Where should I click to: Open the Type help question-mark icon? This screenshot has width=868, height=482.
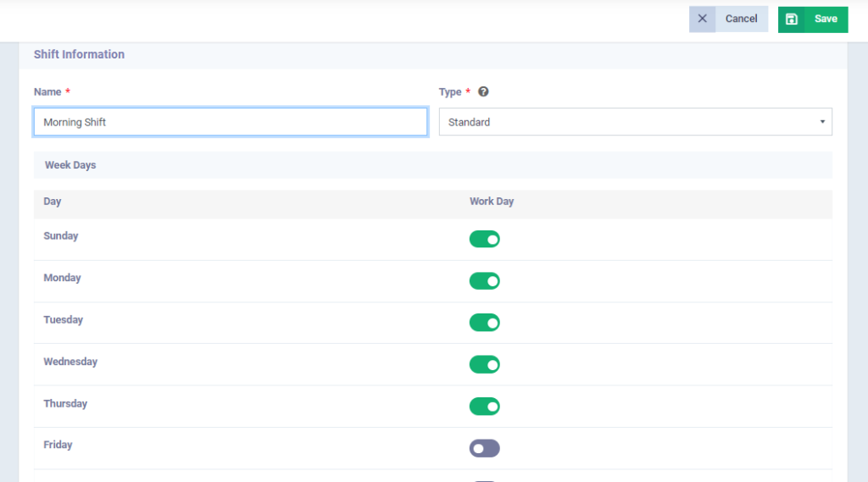(483, 91)
